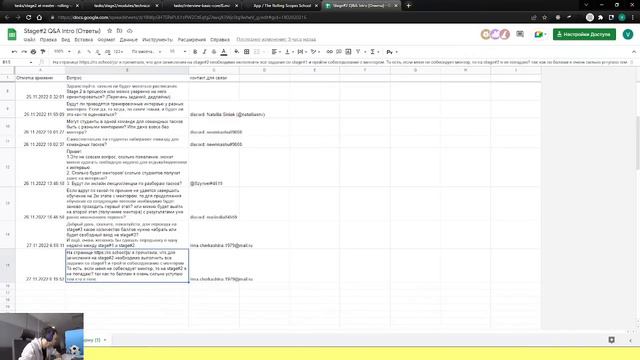This screenshot has width=640, height=360.
Task: Click the green Настройки Доступа share button
Action: tap(584, 34)
